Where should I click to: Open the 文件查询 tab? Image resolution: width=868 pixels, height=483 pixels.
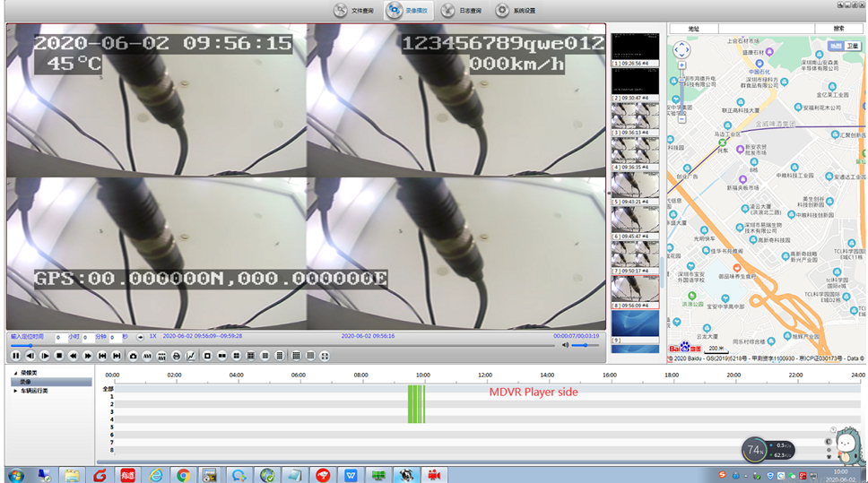353,11
